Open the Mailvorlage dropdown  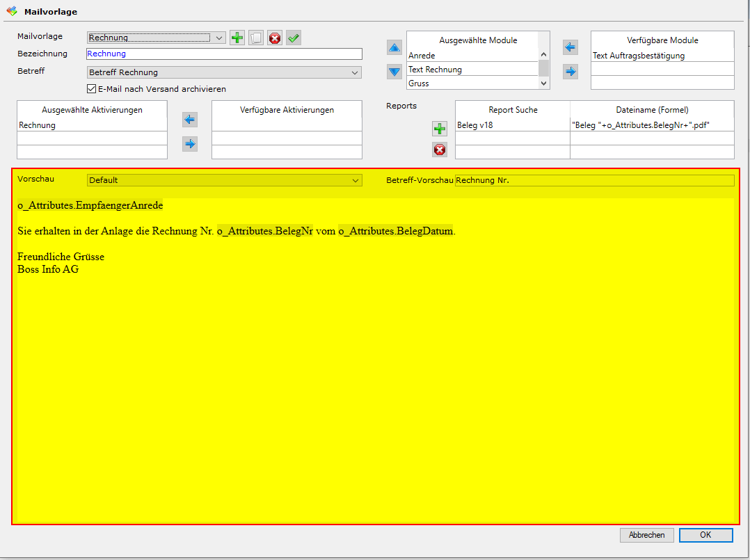coord(219,38)
